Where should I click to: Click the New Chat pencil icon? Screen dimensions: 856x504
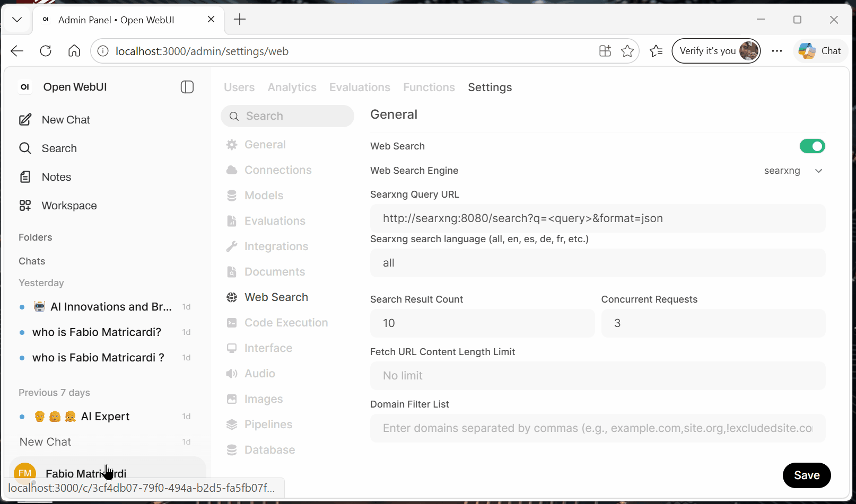[25, 120]
